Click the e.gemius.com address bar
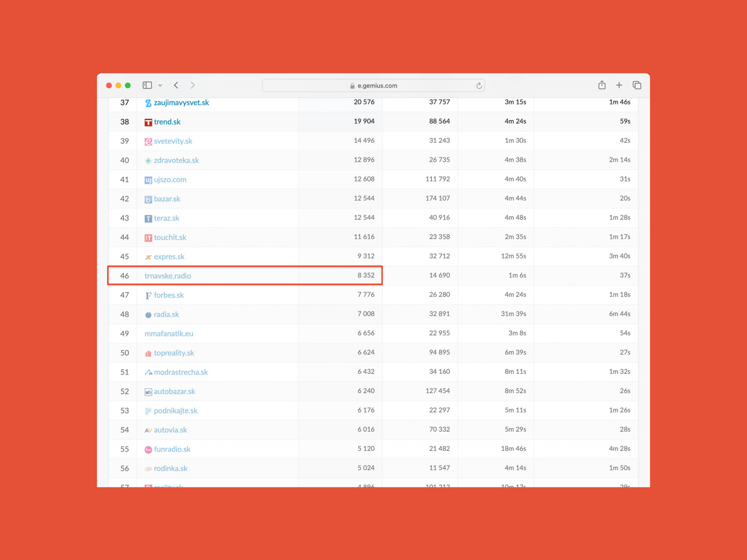The width and height of the screenshot is (747, 560). pos(373,85)
